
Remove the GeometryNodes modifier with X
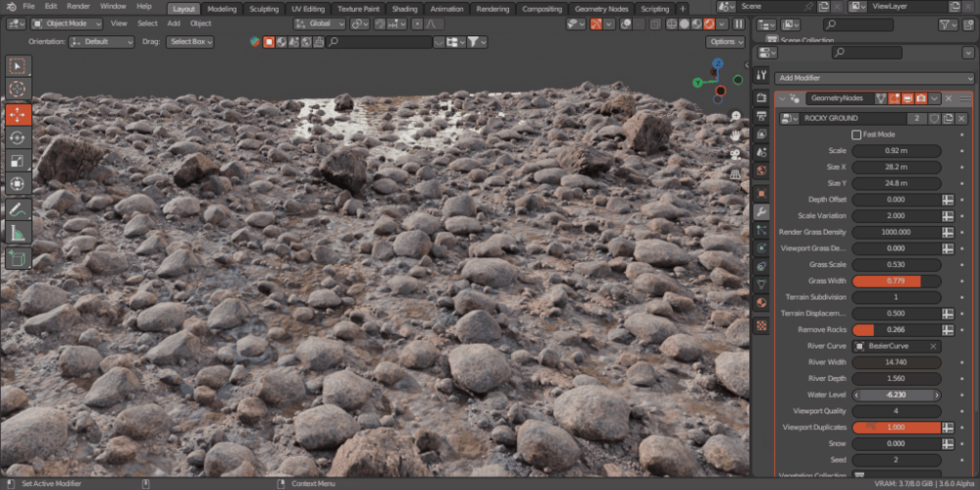pos(949,98)
